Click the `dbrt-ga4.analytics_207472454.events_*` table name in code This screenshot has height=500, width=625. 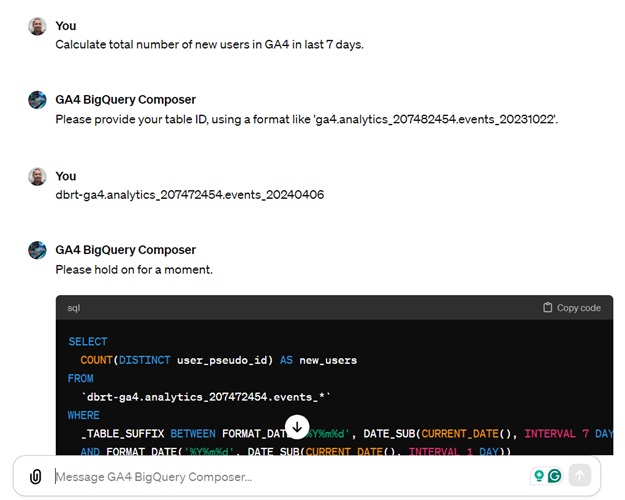[206, 397]
